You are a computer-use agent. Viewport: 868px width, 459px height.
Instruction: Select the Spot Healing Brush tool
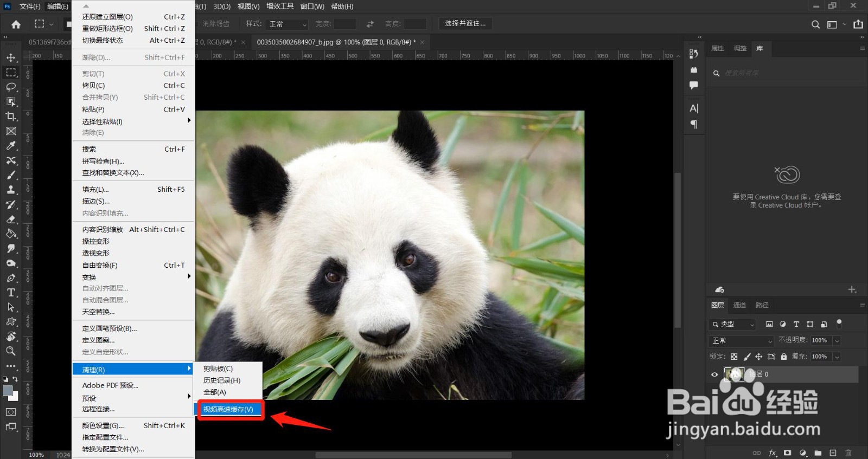(x=11, y=160)
